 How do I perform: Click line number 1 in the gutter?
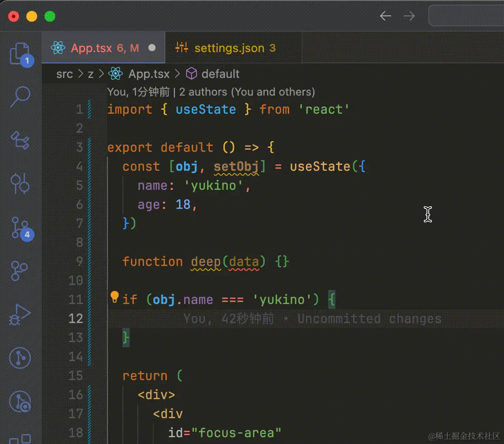[79, 110]
